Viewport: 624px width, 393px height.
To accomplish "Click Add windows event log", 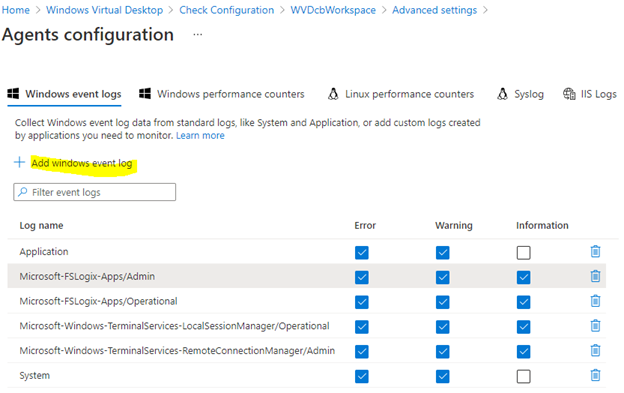I will pyautogui.click(x=82, y=163).
